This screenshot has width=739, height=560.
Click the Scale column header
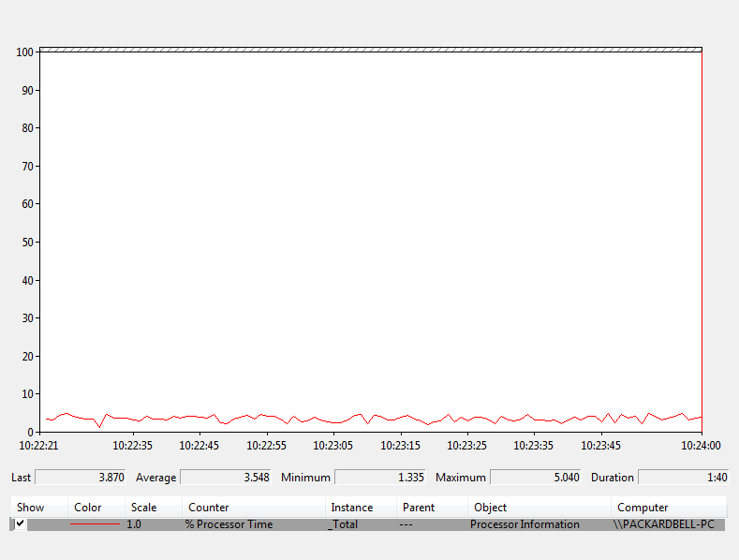coord(143,507)
